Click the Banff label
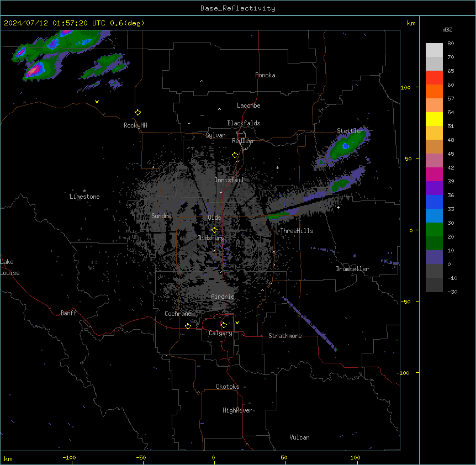Image resolution: width=476 pixels, height=465 pixels. pyautogui.click(x=68, y=313)
